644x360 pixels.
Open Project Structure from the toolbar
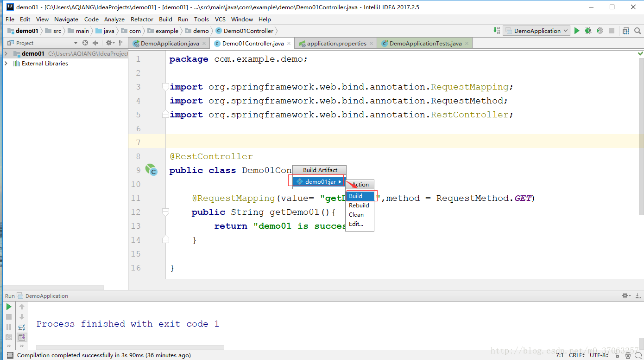(x=626, y=31)
